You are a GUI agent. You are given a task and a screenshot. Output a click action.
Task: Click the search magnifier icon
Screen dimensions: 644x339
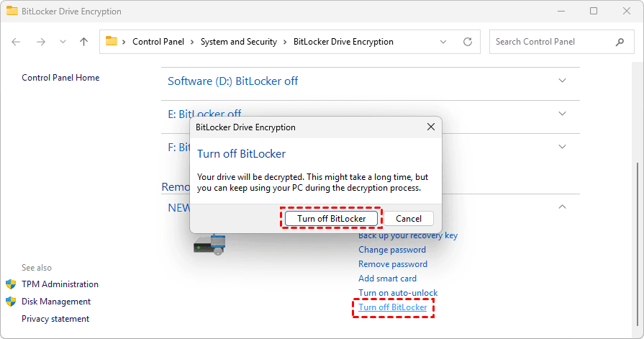[x=620, y=42]
